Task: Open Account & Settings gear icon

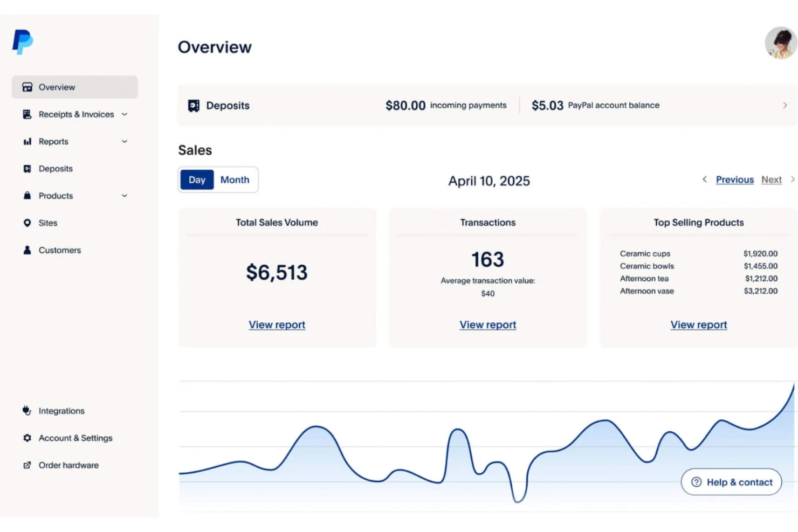Action: [x=26, y=438]
